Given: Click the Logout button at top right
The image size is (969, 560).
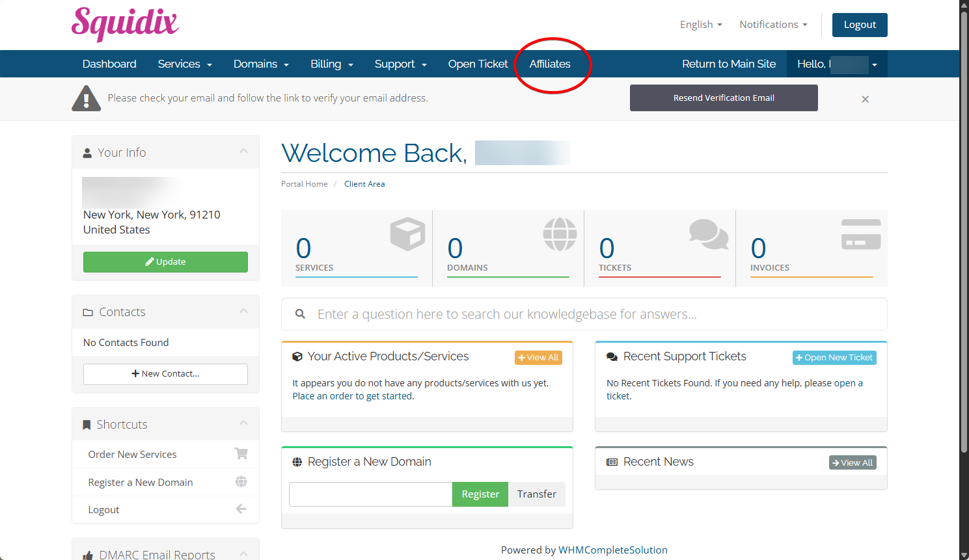Looking at the screenshot, I should tap(860, 25).
